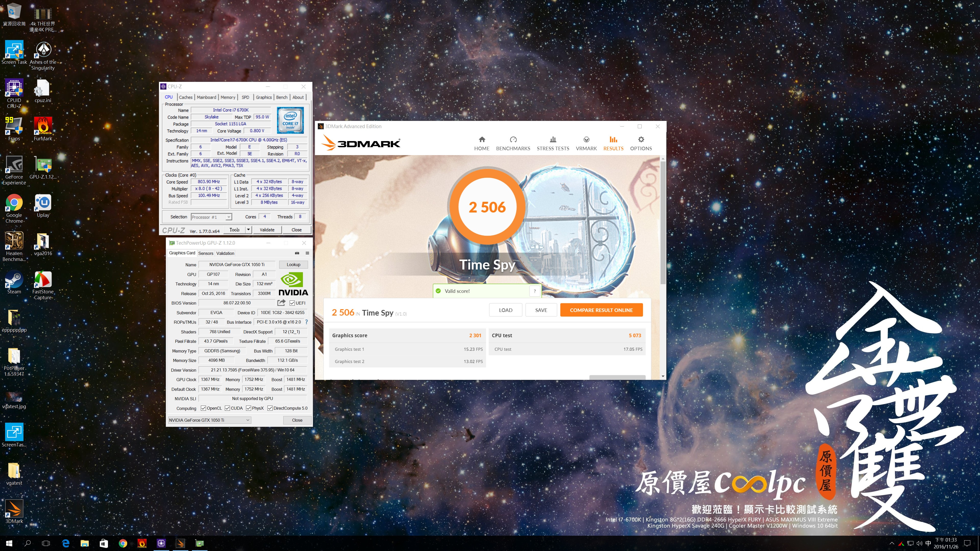Click the Bus Interface question mark in GPU-Z
The image size is (980, 551).
[x=306, y=322]
